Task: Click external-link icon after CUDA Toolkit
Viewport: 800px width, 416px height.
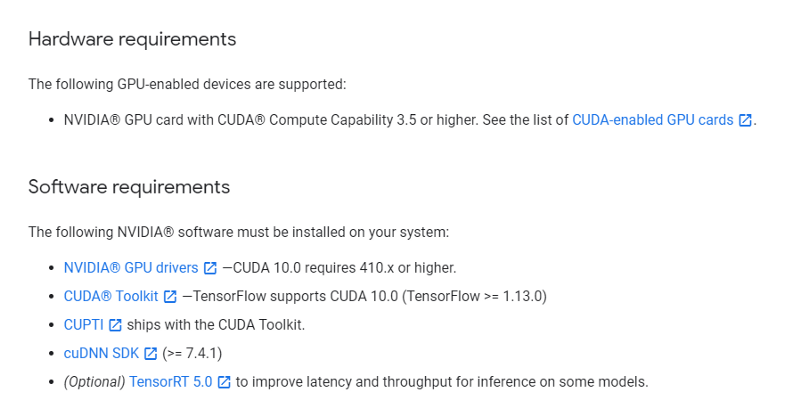Action: 170,297
